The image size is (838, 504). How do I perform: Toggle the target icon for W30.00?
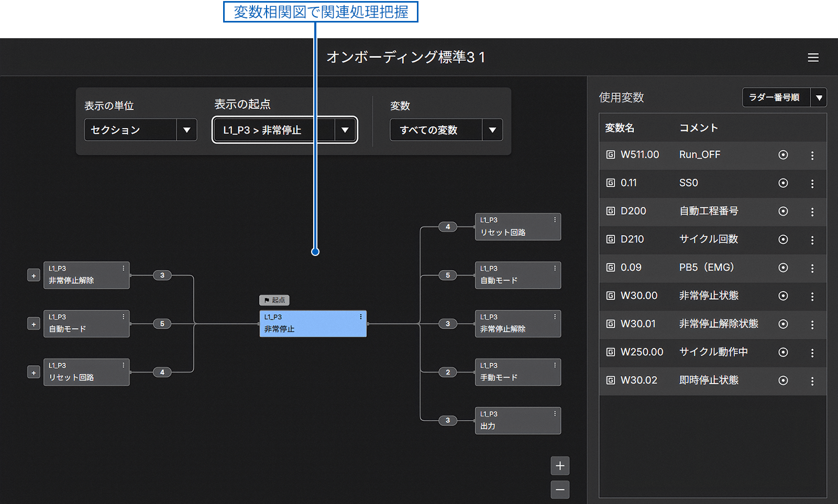coord(783,296)
